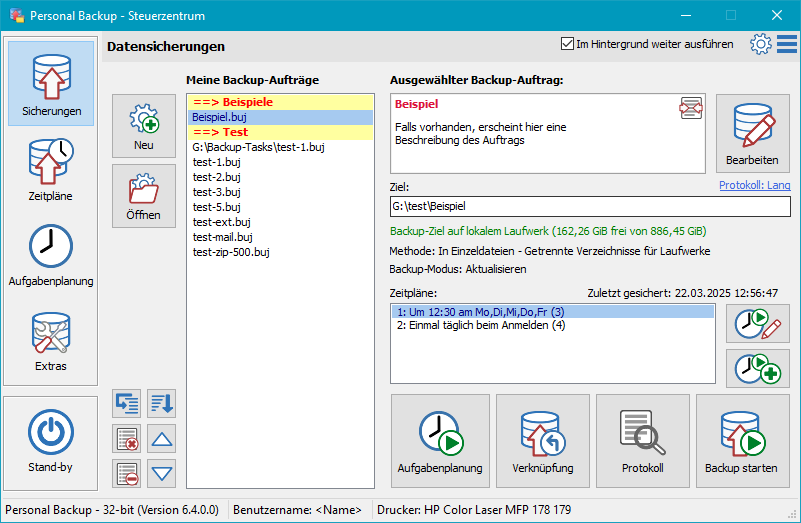Image resolution: width=801 pixels, height=523 pixels.
Task: Click the Stand-by power button
Action: tap(51, 442)
